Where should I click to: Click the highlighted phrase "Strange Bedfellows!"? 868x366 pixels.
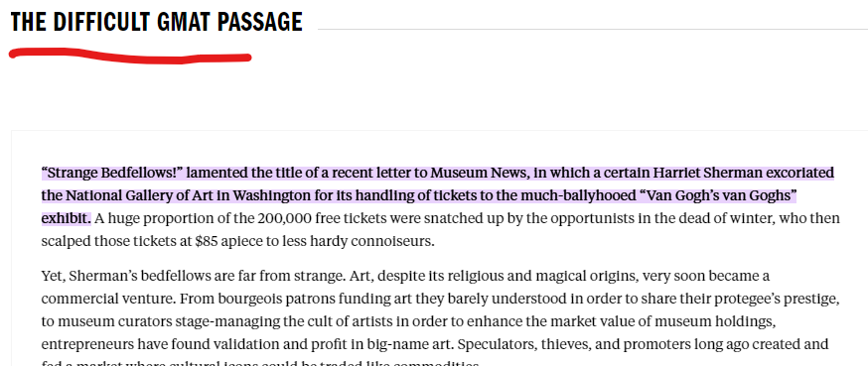pos(112,173)
